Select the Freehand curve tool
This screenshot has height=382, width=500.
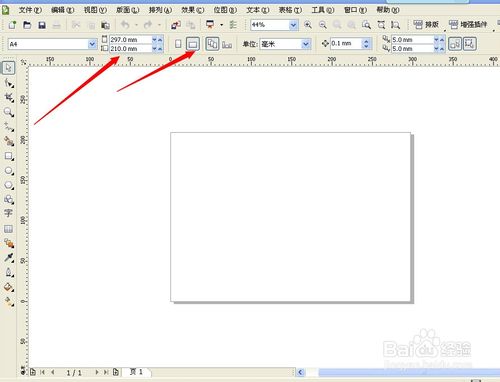9,127
